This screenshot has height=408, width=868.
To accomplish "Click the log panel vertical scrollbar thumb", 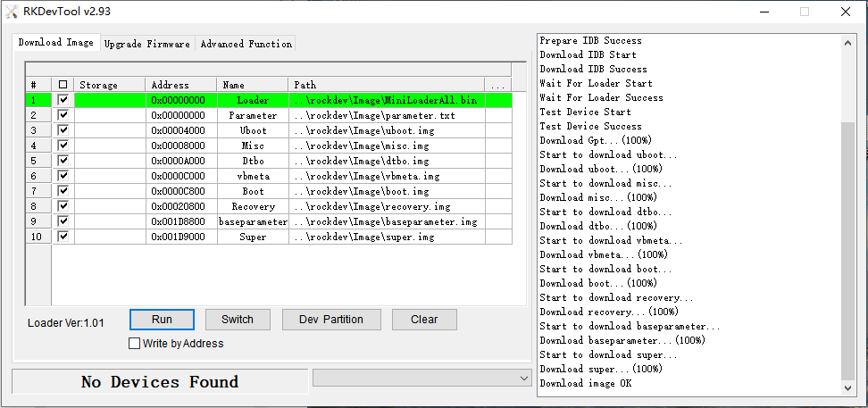I will point(848,250).
